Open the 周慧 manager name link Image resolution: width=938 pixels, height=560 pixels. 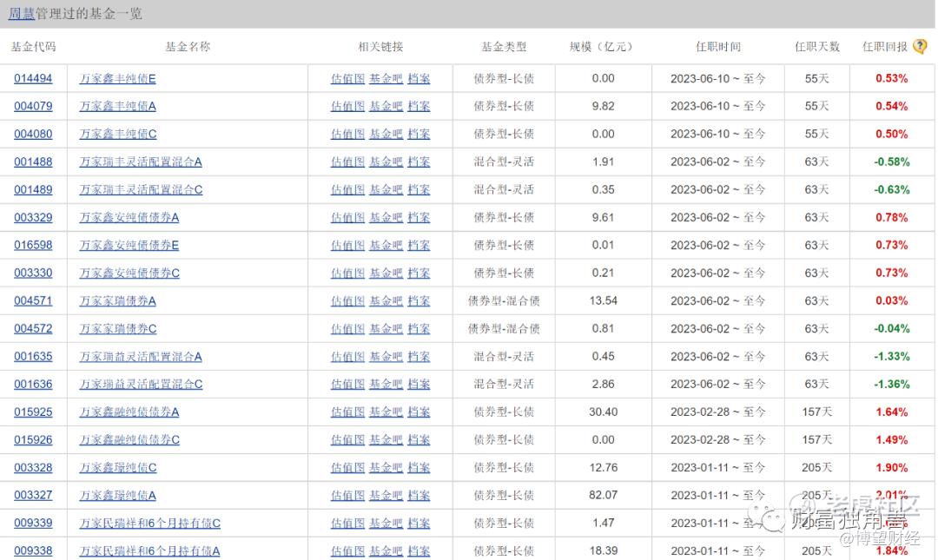[x=22, y=13]
